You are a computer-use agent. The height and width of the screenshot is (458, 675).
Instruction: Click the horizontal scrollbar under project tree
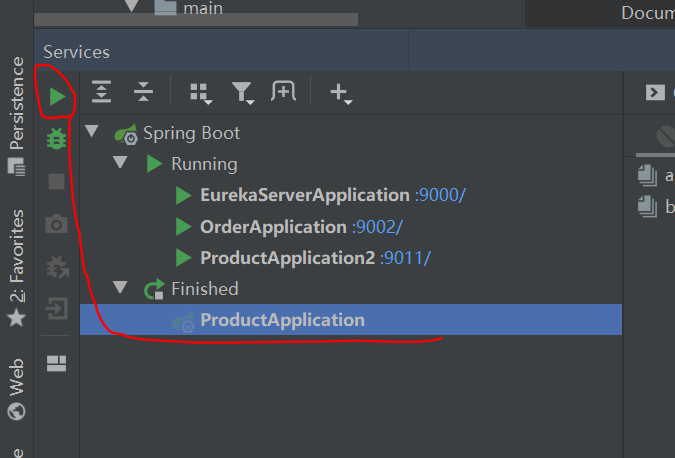[x=196, y=19]
